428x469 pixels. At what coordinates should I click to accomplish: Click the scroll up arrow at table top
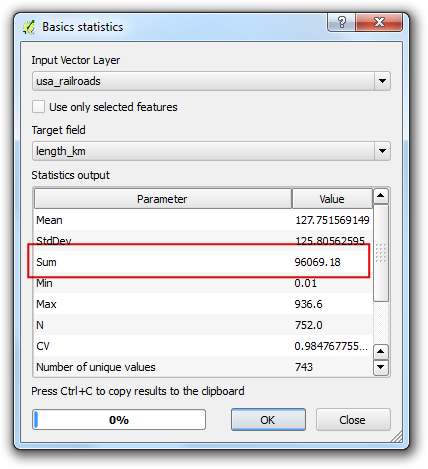click(x=381, y=196)
